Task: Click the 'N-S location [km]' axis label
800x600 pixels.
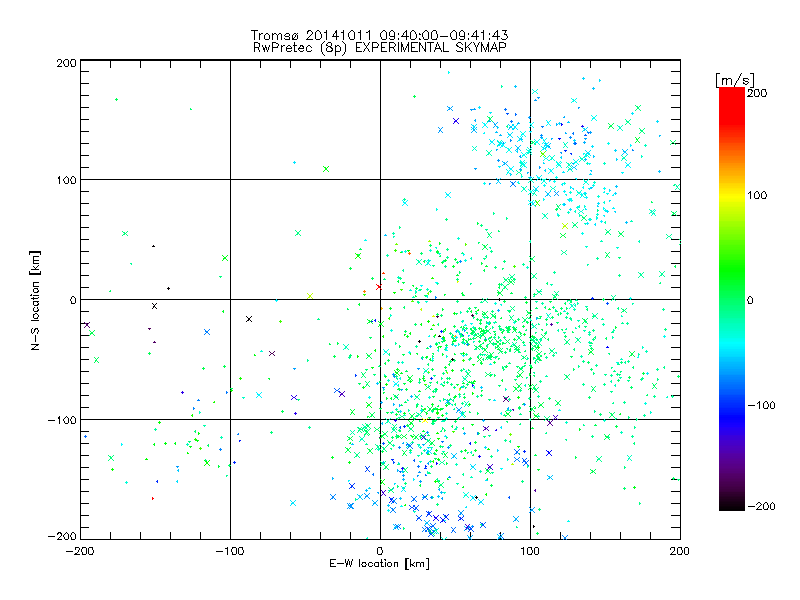Action: [35, 300]
